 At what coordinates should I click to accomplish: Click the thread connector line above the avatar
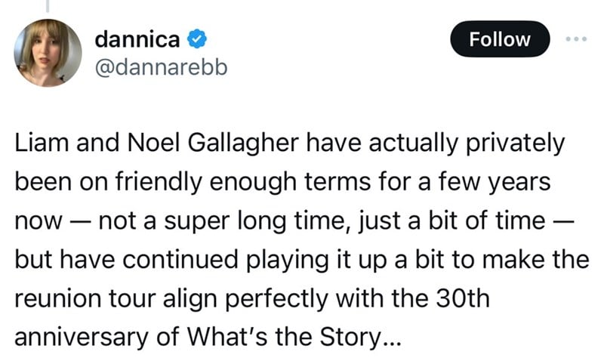[x=48, y=5]
